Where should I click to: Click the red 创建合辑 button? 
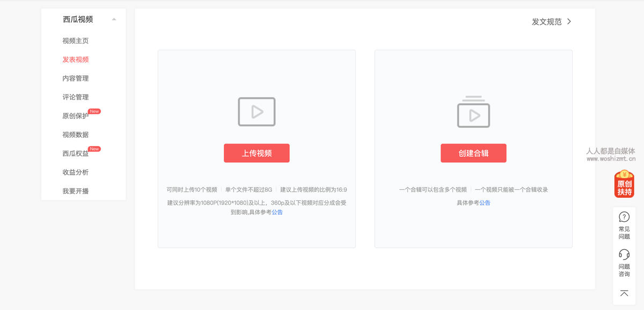click(473, 153)
